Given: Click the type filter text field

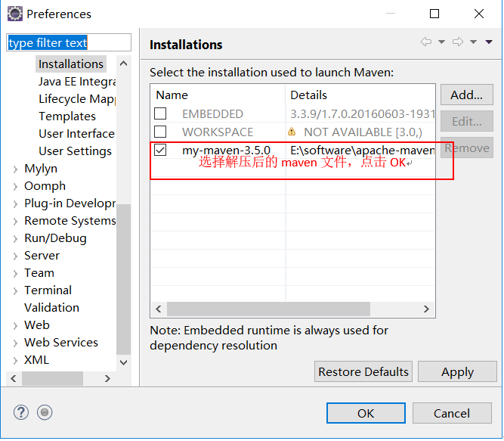Looking at the screenshot, I should click(69, 42).
